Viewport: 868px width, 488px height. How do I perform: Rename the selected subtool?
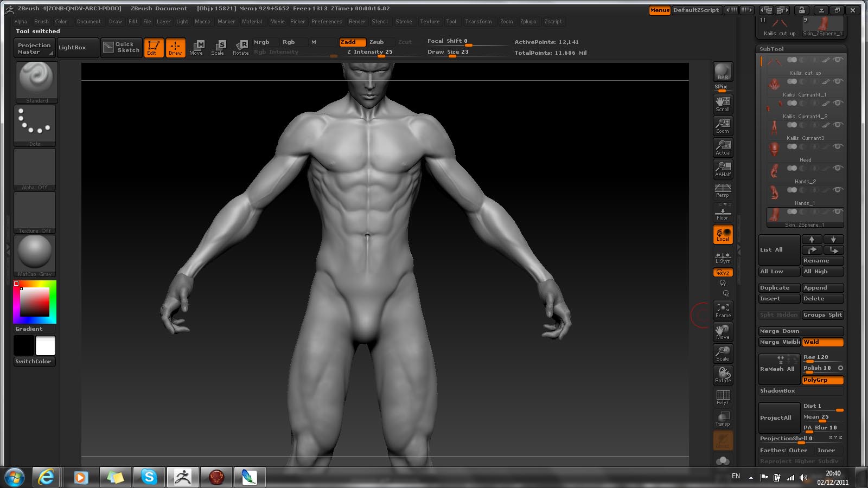822,260
